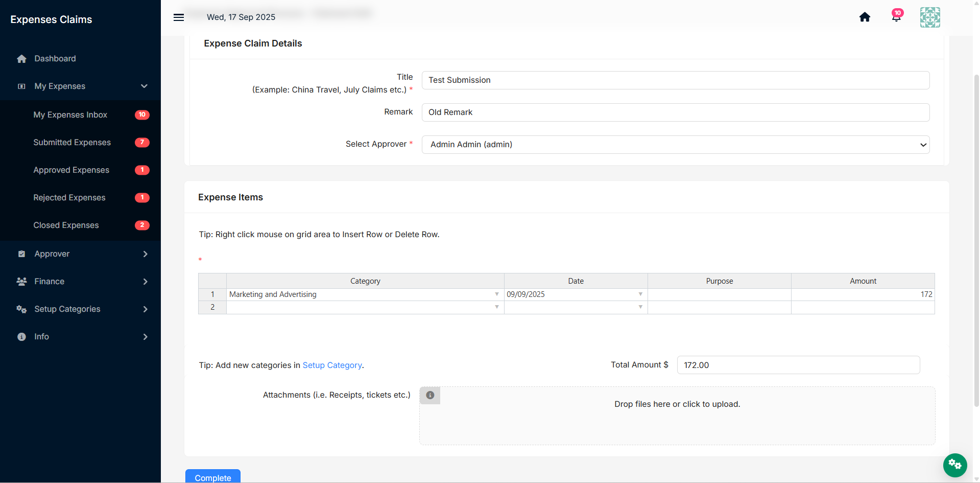Open the home icon in top bar
This screenshot has width=980, height=483.
[865, 17]
